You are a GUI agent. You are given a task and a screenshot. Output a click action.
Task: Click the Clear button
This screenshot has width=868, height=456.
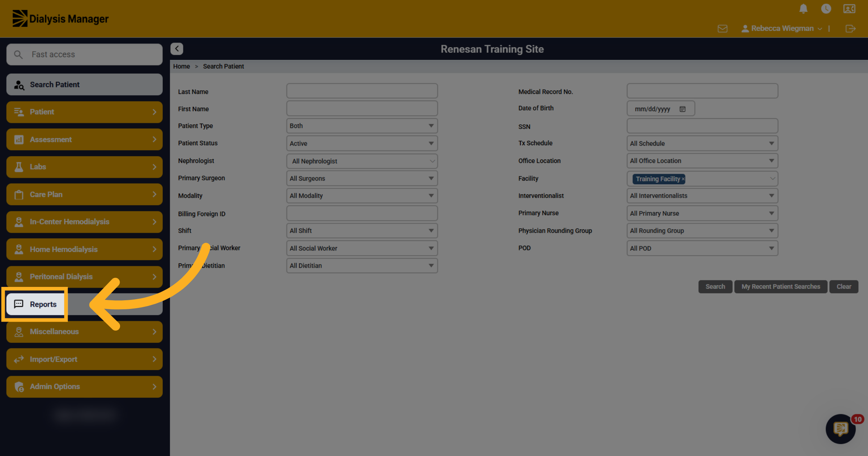[x=843, y=287]
